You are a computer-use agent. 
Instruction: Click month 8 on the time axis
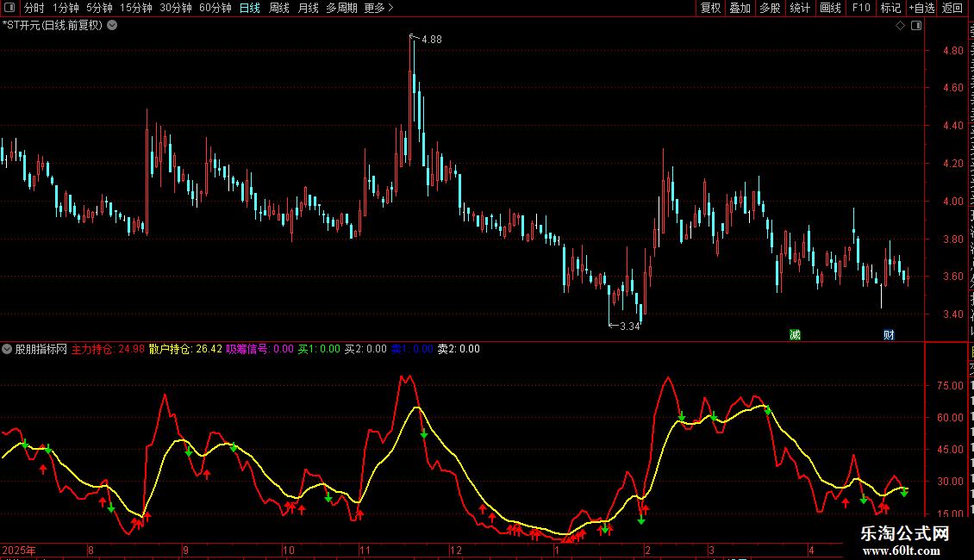[x=91, y=550]
